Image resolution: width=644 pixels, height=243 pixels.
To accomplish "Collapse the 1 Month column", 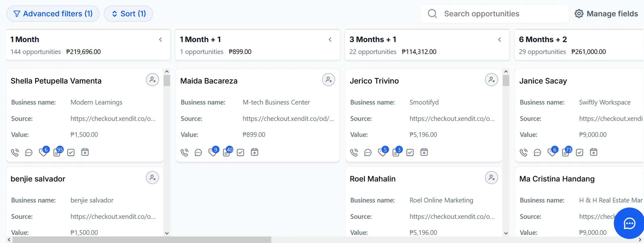I will click(x=161, y=39).
